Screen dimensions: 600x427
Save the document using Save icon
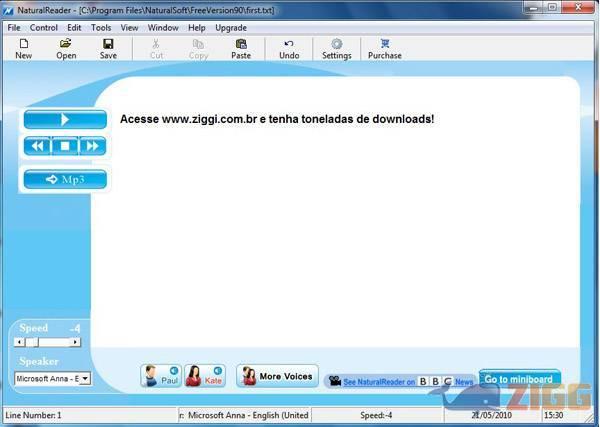[108, 49]
